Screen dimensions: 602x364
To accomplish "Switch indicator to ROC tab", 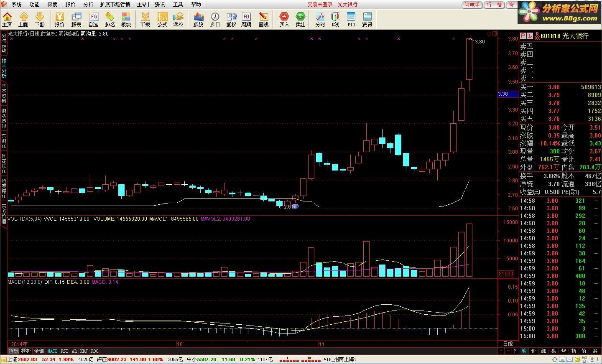I will click(94, 351).
